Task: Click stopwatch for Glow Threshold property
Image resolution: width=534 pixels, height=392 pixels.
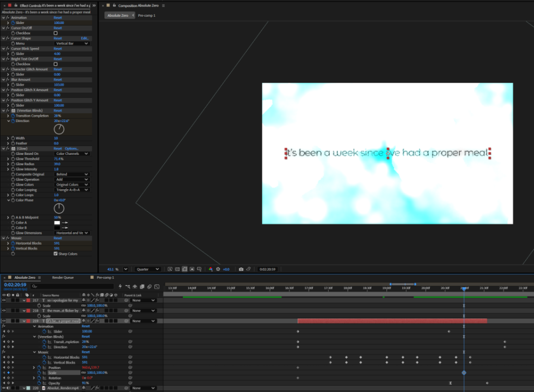Action: 13,159
